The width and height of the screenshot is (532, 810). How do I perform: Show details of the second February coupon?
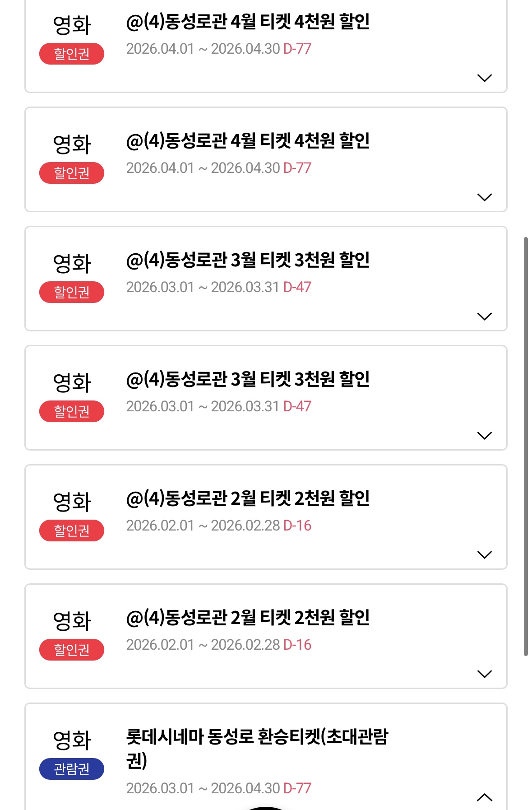pyautogui.click(x=484, y=674)
